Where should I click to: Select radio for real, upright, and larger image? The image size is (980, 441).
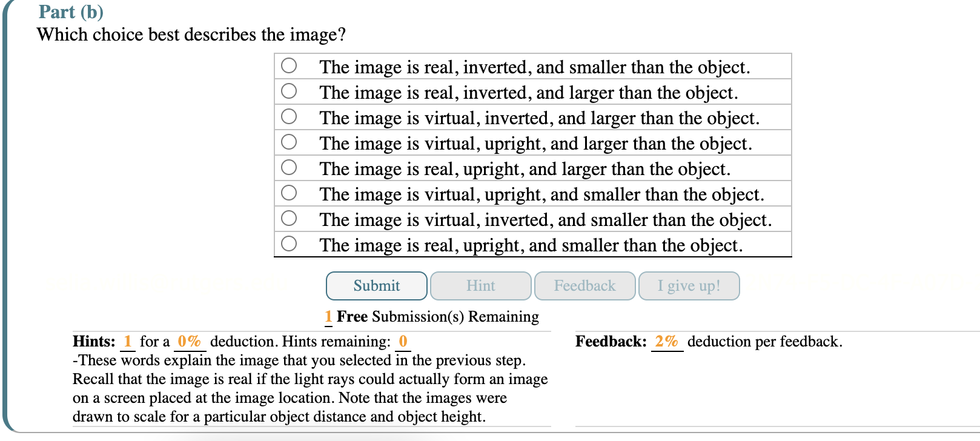(x=288, y=168)
